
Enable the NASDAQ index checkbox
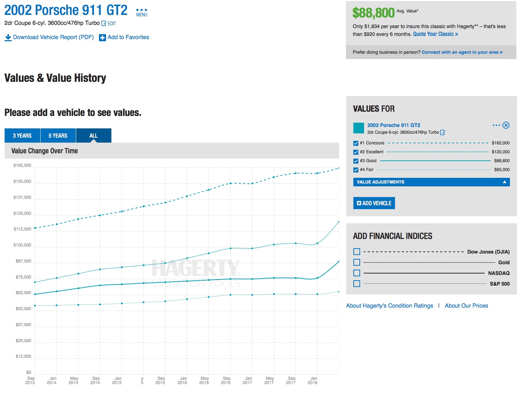tap(357, 273)
